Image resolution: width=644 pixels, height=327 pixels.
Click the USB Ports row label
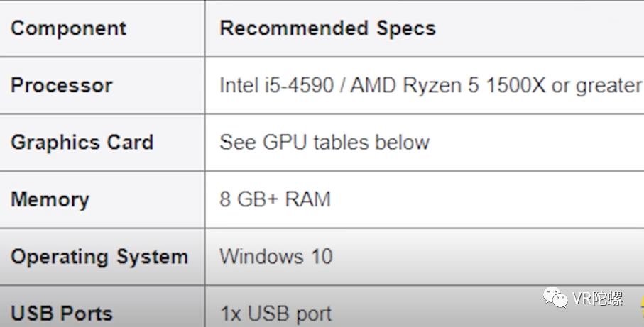click(x=62, y=314)
